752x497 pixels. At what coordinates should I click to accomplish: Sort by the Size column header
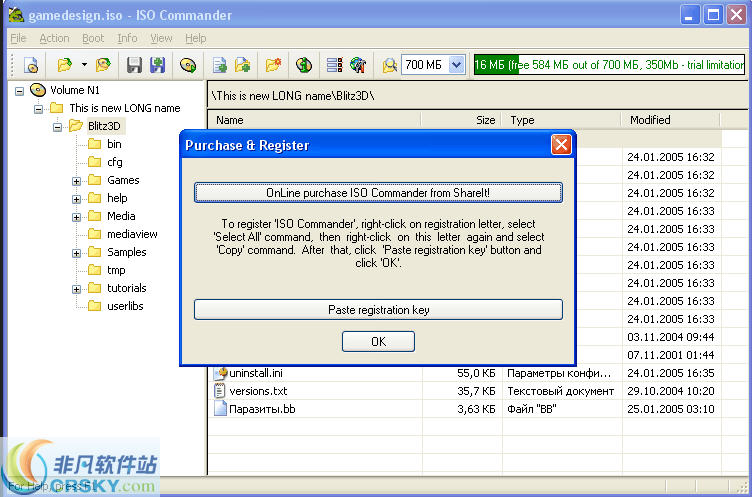point(461,120)
